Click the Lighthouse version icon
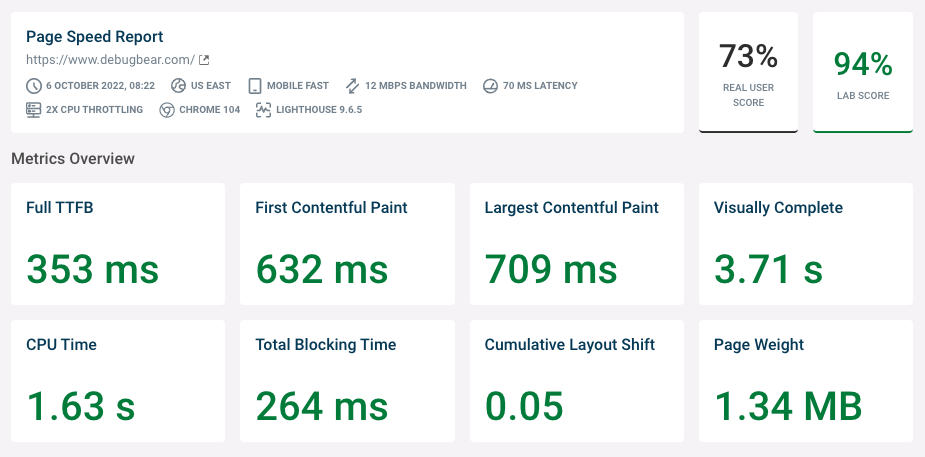The height and width of the screenshot is (457, 925). (x=263, y=109)
